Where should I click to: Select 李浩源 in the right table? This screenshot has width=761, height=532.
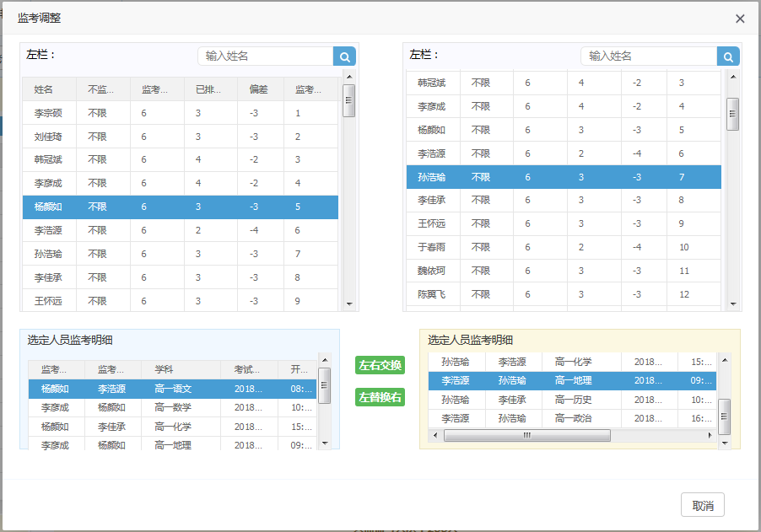point(564,153)
